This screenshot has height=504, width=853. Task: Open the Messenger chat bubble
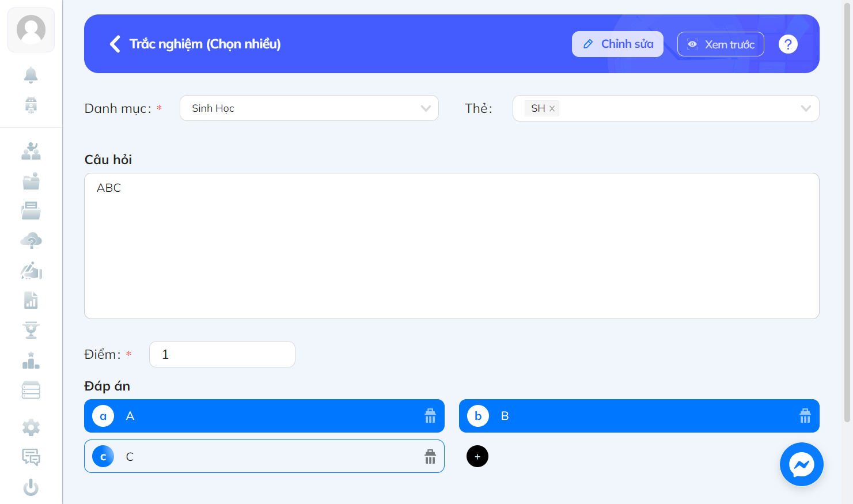(802, 464)
